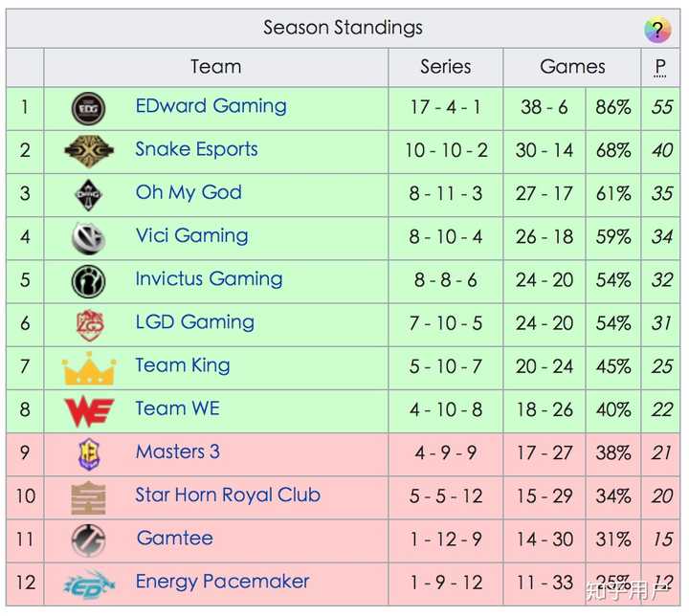The width and height of the screenshot is (689, 616).
Task: Click the Invictus Gaming team logo
Action: 88,281
